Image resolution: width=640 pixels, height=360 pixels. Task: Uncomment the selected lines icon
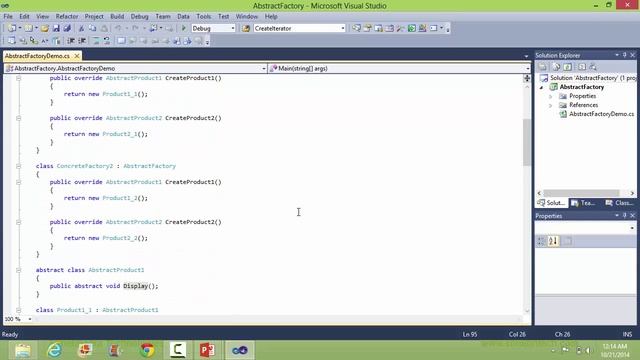[107, 41]
